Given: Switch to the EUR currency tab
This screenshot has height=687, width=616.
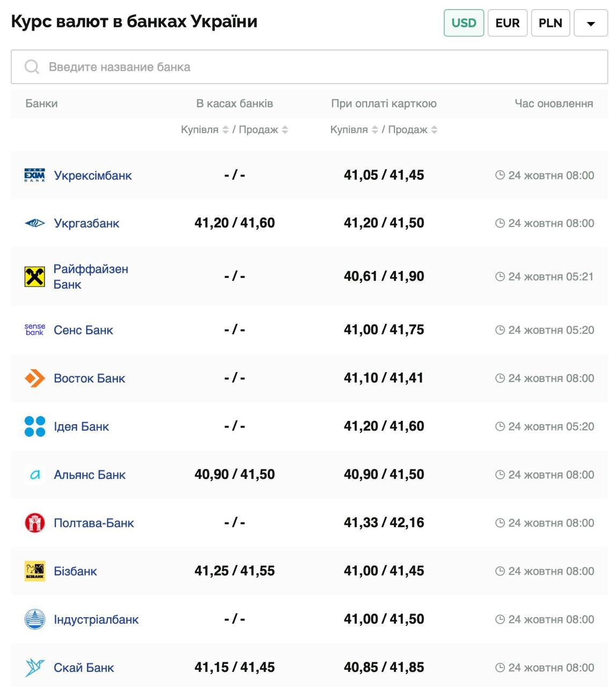Looking at the screenshot, I should (x=507, y=23).
